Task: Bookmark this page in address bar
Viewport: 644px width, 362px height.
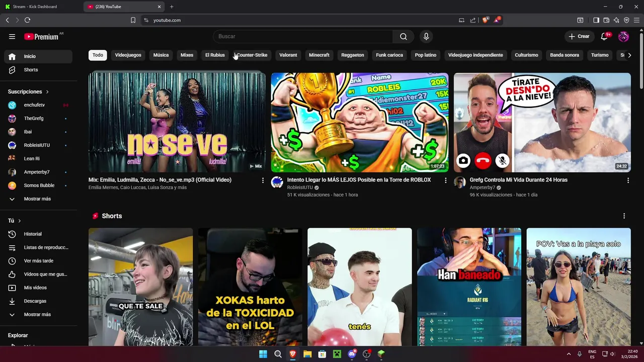Action: tap(133, 20)
